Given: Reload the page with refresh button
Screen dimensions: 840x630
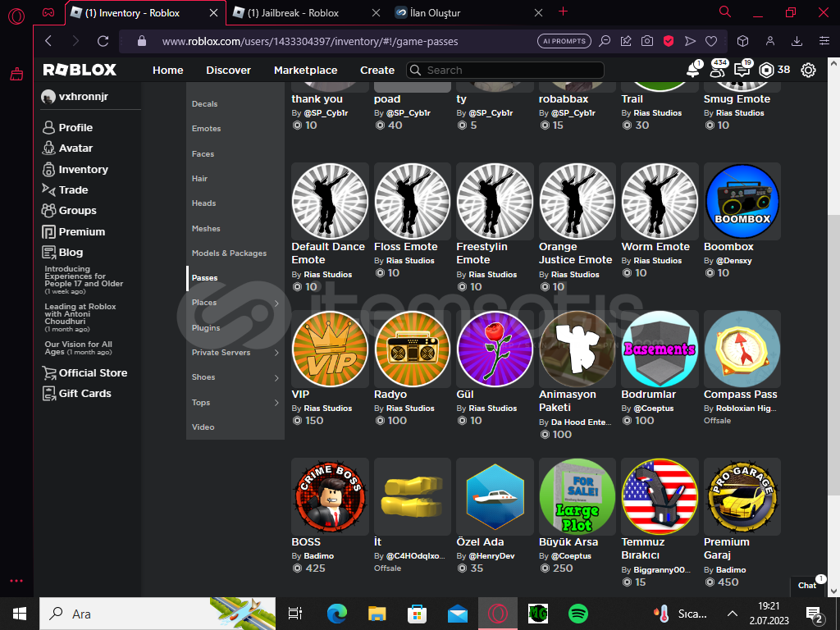Looking at the screenshot, I should coord(103,41).
